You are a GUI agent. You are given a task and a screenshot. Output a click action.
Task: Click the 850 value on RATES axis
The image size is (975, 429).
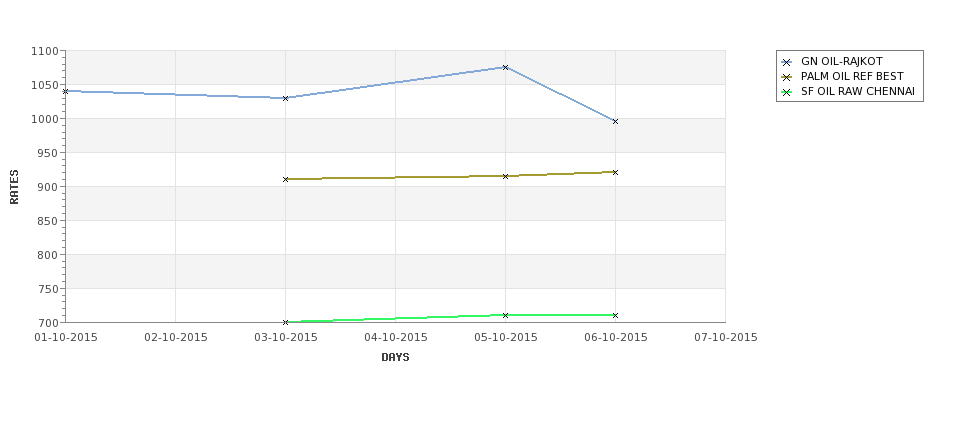(x=47, y=221)
